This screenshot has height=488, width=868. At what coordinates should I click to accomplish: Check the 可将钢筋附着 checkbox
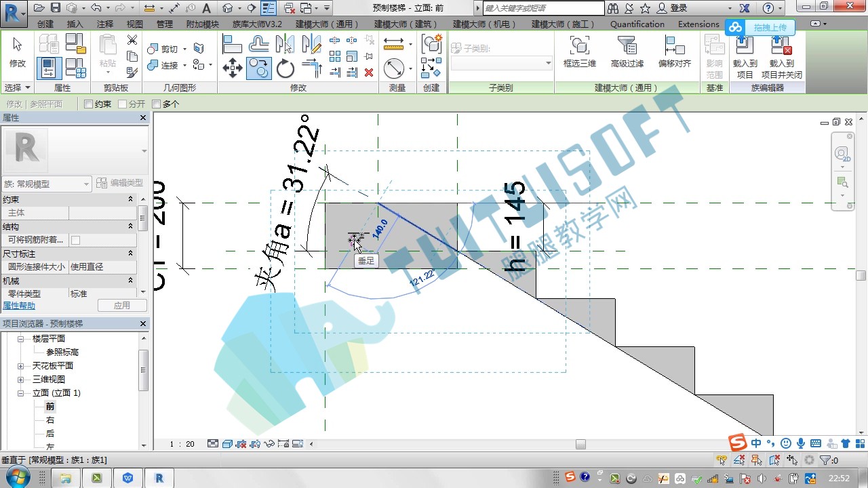[75, 240]
